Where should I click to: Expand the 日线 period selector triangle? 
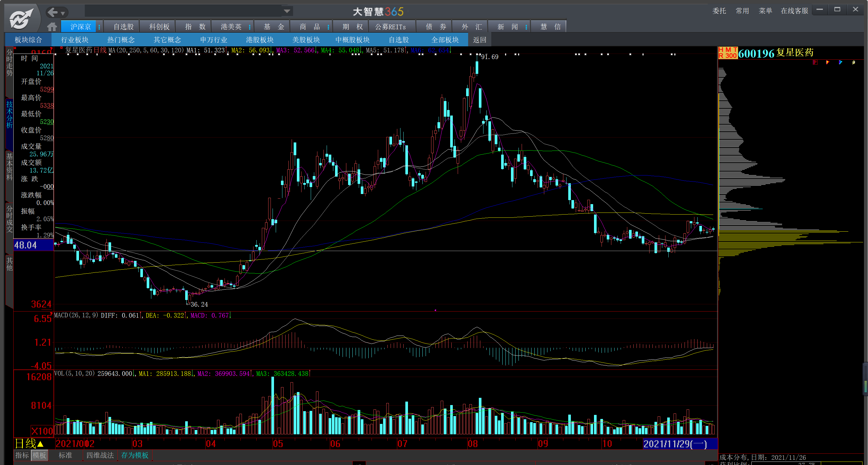pos(41,444)
